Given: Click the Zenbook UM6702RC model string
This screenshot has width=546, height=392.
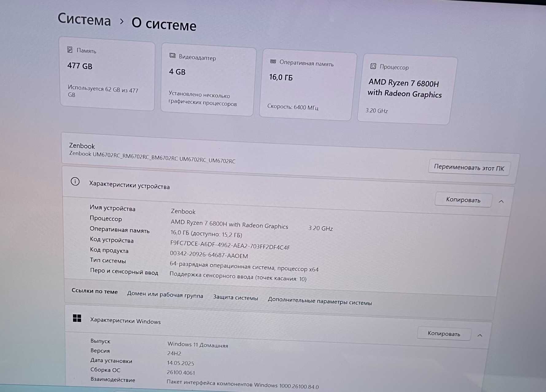Looking at the screenshot, I should click(152, 157).
